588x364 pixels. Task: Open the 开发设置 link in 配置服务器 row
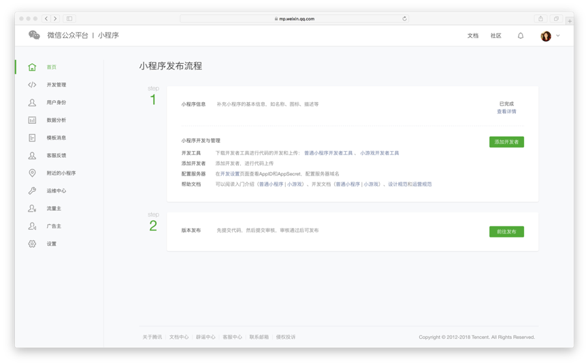tap(230, 174)
